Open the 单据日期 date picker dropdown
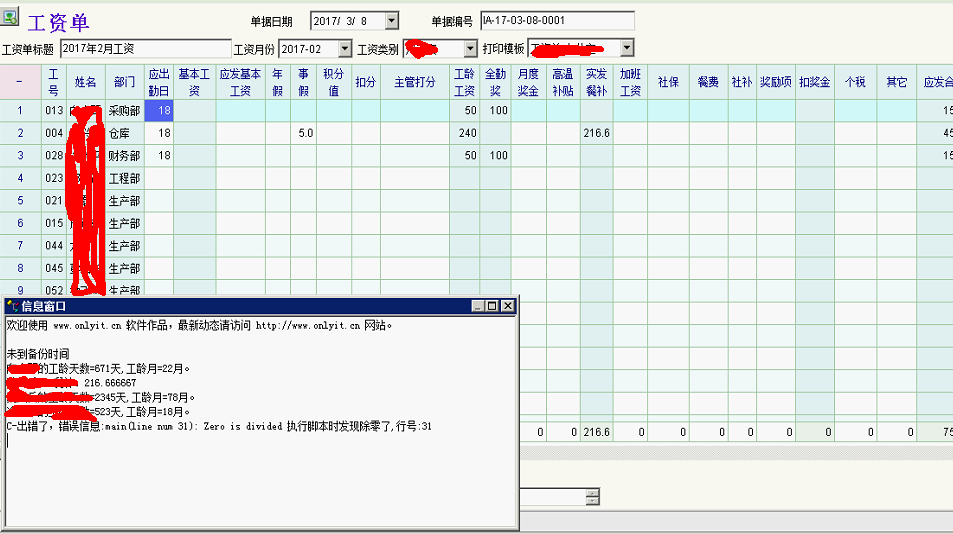Image resolution: width=953 pixels, height=534 pixels. tap(391, 21)
